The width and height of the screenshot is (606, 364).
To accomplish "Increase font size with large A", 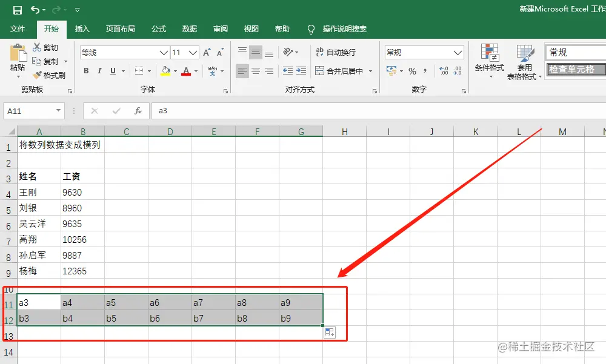I will 207,53.
